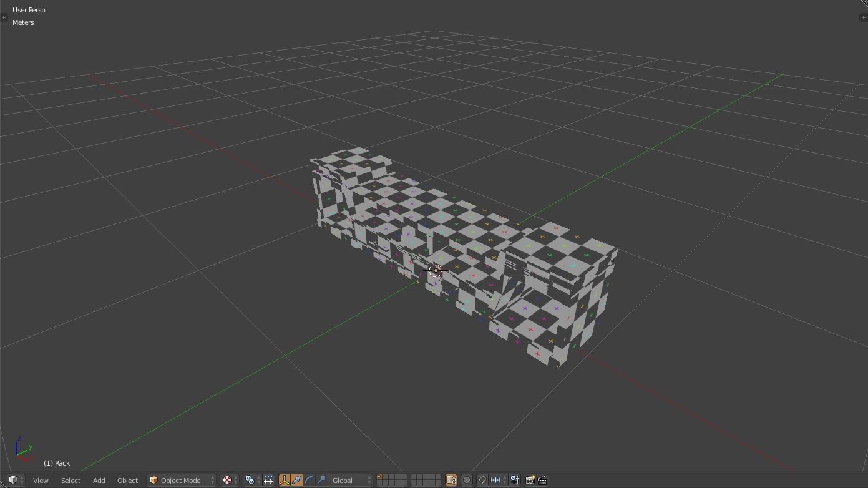This screenshot has width=868, height=488.
Task: Select the first active layer button
Action: click(x=379, y=477)
